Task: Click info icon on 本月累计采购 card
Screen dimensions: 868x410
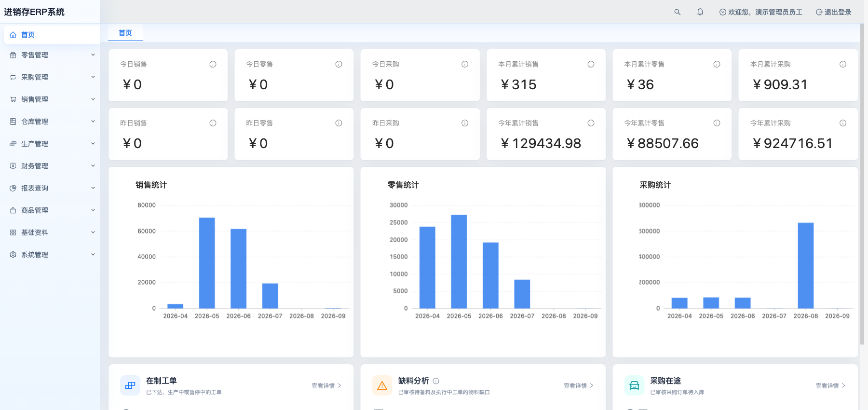Action: pos(843,64)
